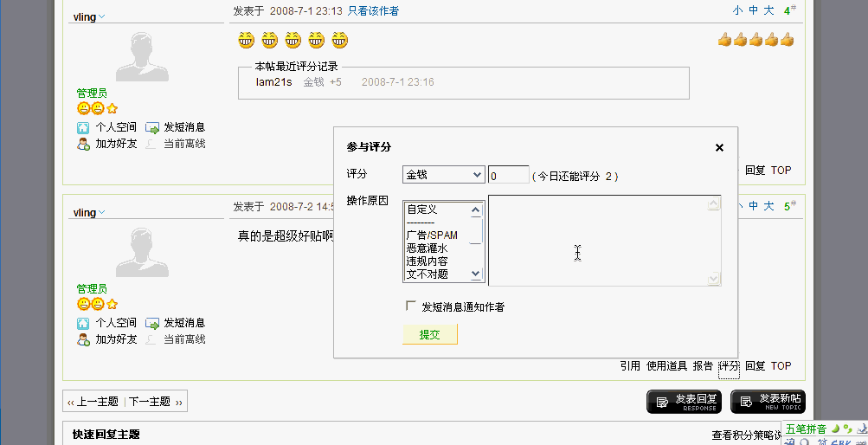Open 个人空间 icon in 4# post
This screenshot has height=445, width=868.
click(83, 128)
